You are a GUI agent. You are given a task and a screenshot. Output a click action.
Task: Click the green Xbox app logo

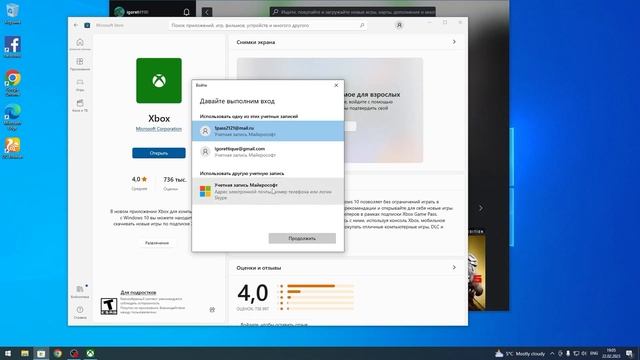(x=159, y=80)
